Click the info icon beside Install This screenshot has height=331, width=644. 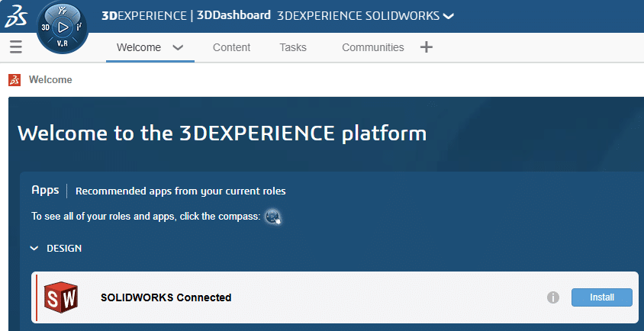[x=553, y=297]
